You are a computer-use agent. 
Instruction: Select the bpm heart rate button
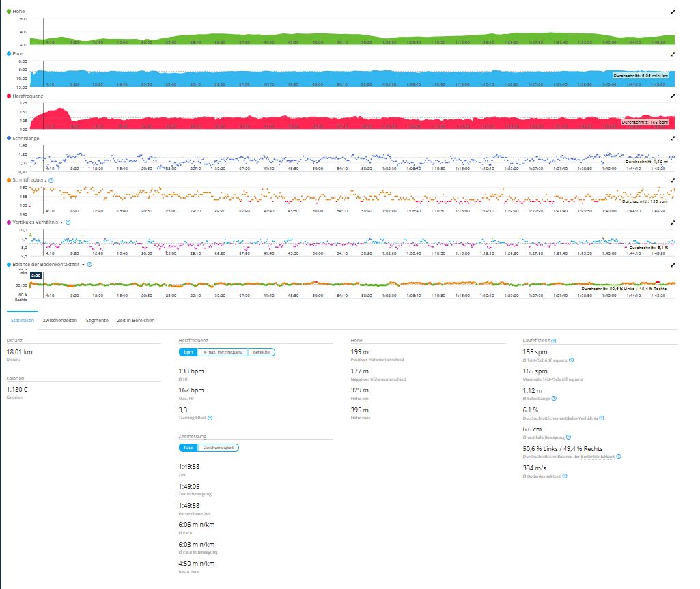tap(187, 352)
